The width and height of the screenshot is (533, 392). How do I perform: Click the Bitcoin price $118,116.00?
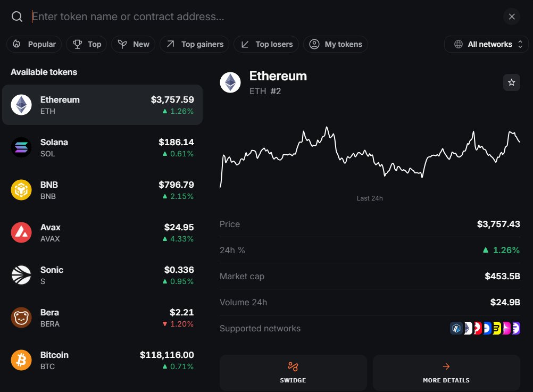pos(167,355)
